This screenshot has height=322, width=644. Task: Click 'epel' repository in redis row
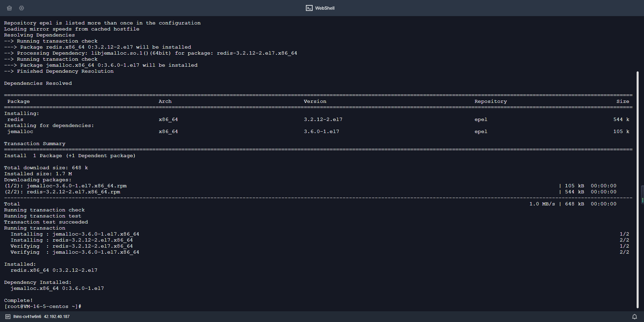click(x=481, y=120)
